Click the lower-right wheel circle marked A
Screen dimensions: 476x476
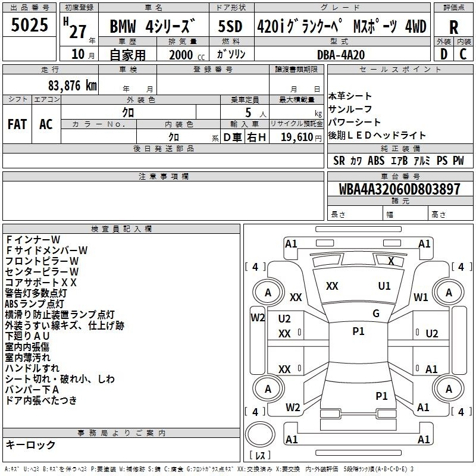449,389
